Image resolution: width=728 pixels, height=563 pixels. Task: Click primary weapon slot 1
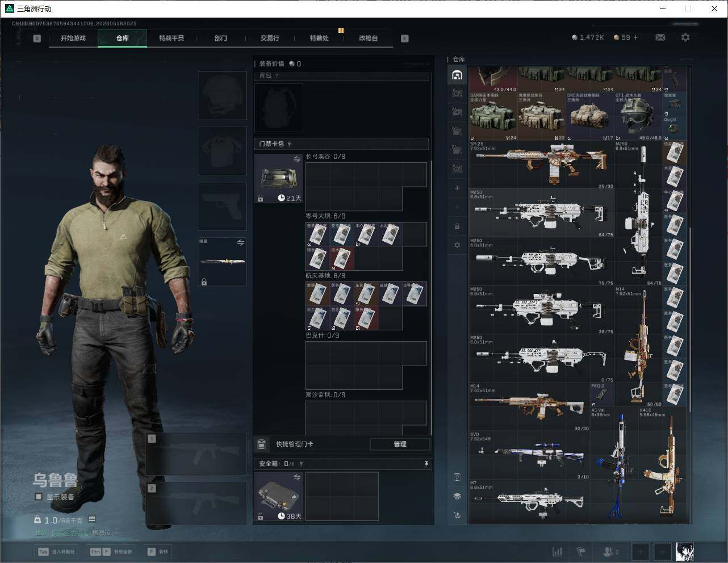(196, 454)
